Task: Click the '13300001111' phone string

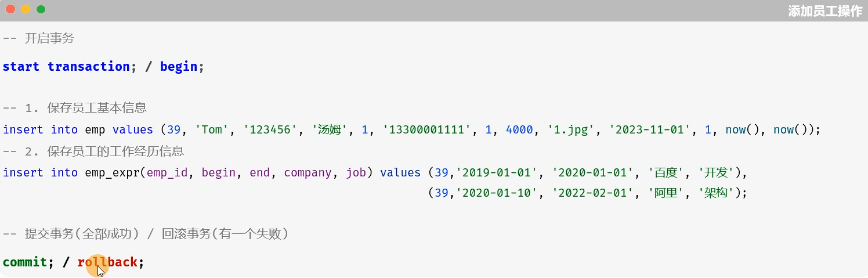Action: [427, 129]
